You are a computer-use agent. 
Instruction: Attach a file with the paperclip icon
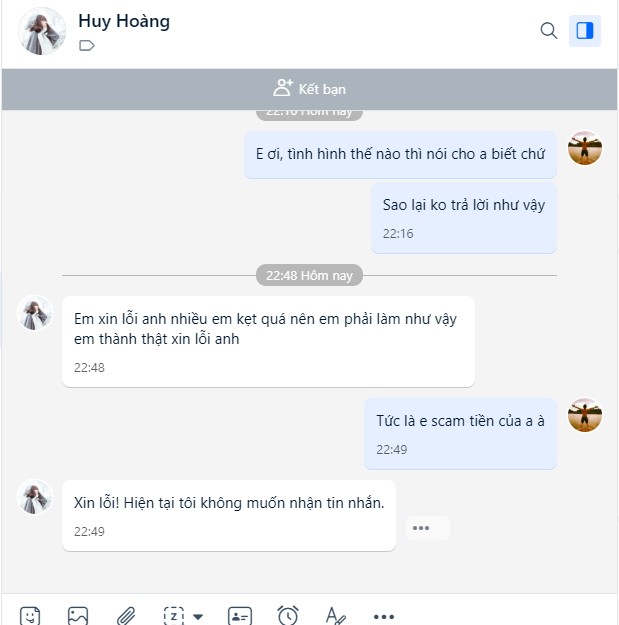[126, 616]
